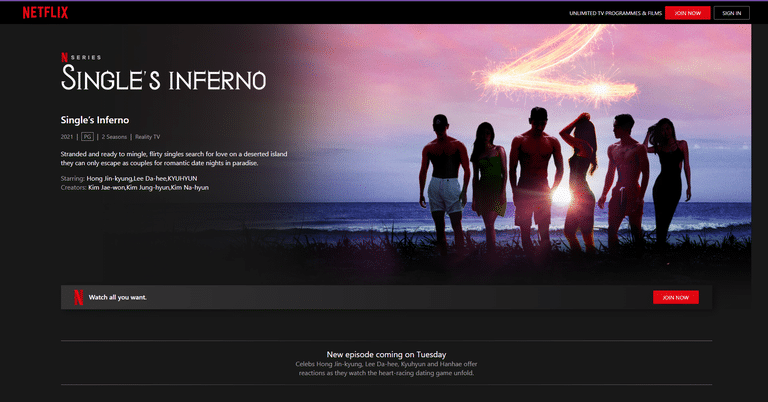
Task: Click the Netflix logo in the header
Action: (45, 13)
